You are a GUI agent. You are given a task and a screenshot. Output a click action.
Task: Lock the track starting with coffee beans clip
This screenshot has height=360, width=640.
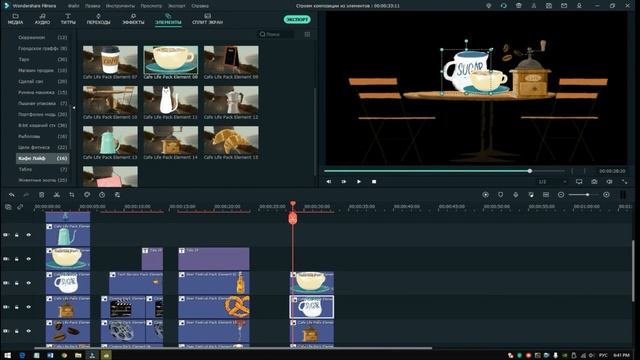[17, 331]
